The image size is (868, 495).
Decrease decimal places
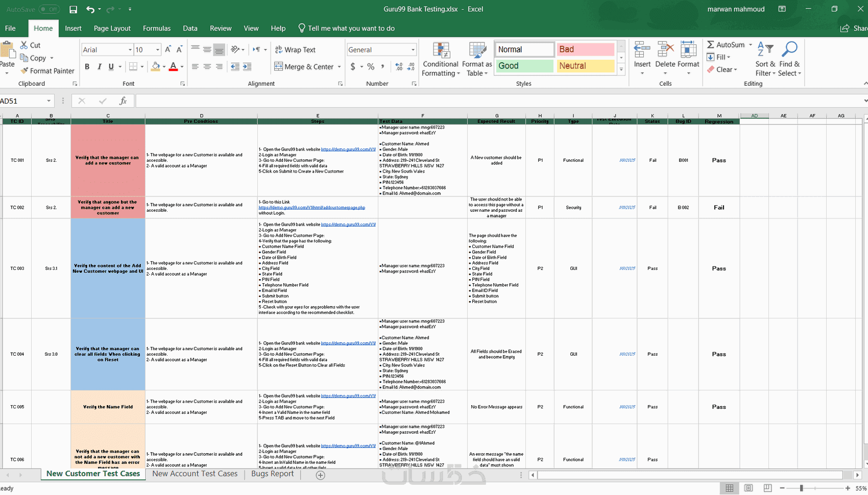point(411,66)
